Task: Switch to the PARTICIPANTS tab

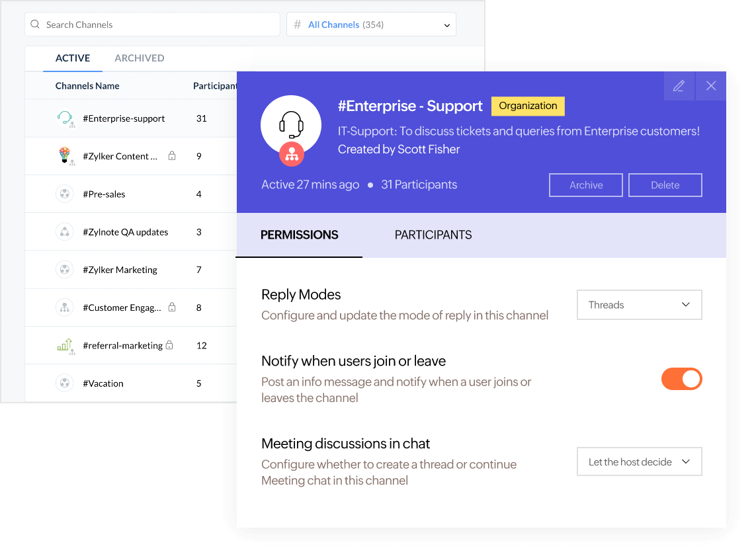Action: 433,235
